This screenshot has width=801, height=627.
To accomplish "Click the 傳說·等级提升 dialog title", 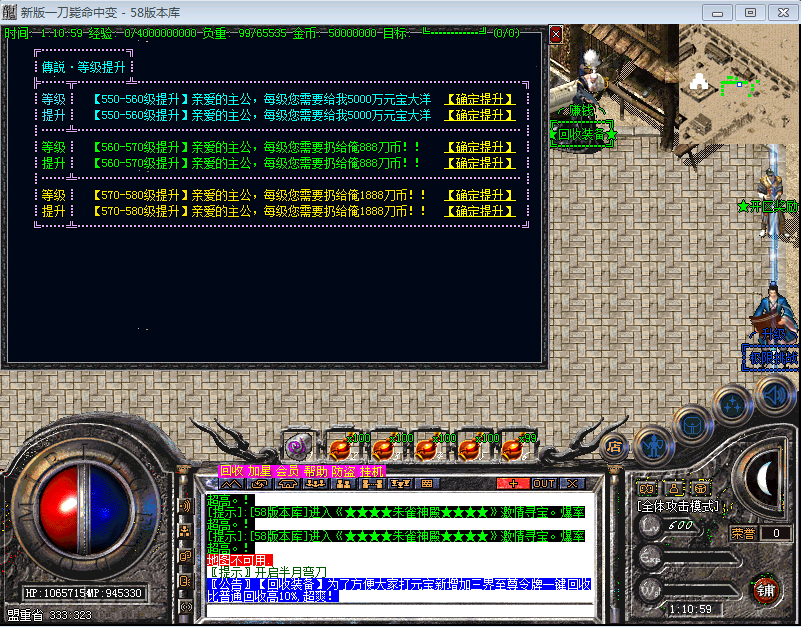I will click(x=84, y=67).
